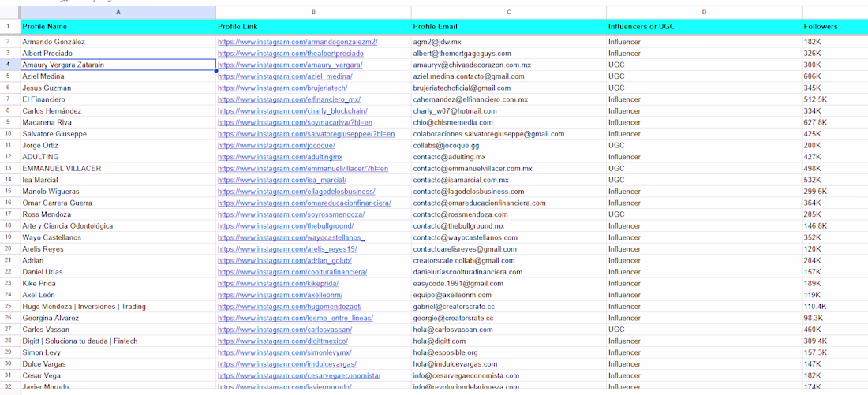Open the simonlevymx Instagram link
This screenshot has width=868, height=395.
click(x=285, y=352)
